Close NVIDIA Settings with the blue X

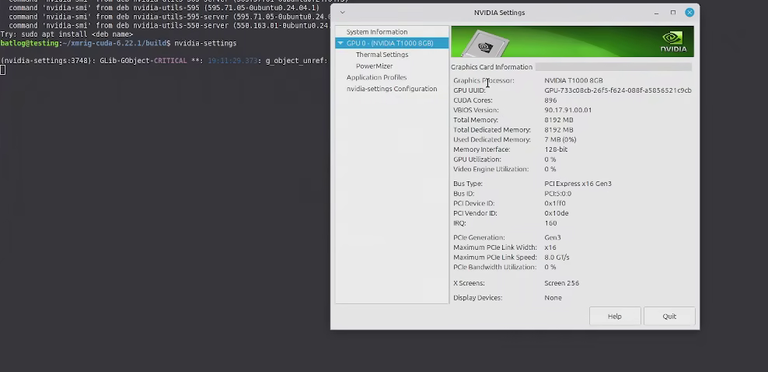click(x=690, y=13)
